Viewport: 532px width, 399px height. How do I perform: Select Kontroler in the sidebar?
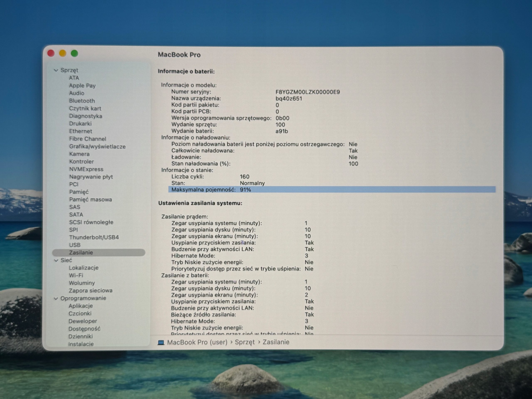point(81,162)
